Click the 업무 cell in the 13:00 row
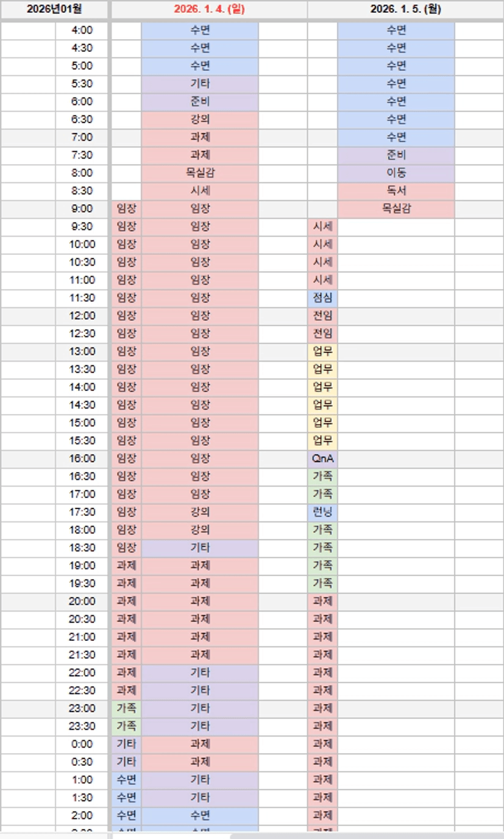 point(322,352)
